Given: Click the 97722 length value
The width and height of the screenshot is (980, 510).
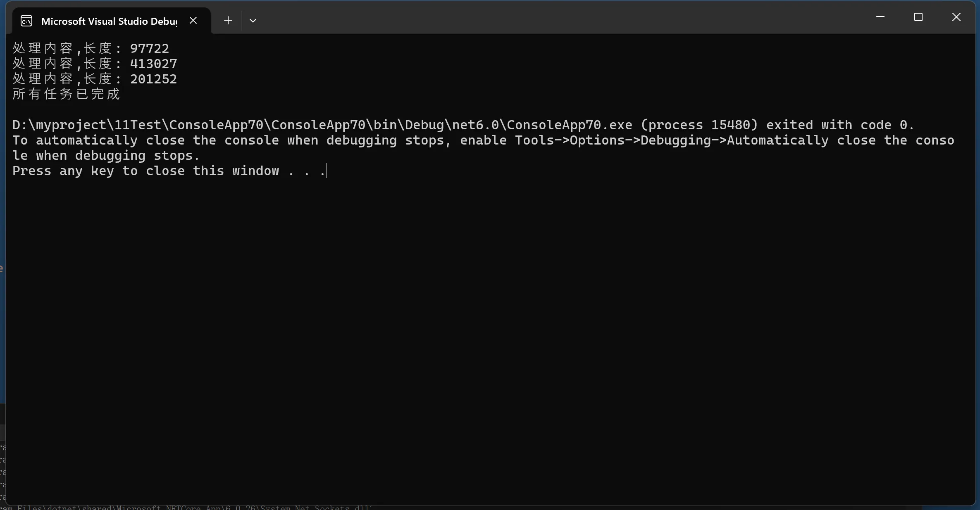Looking at the screenshot, I should point(149,48).
